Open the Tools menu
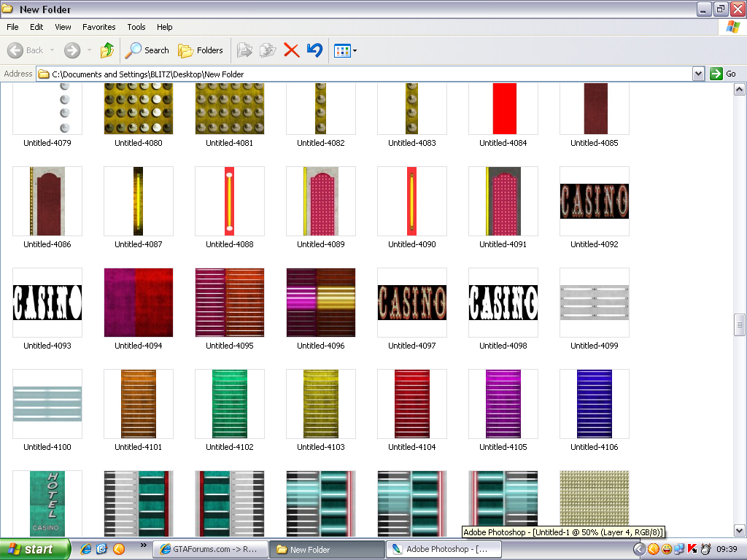This screenshot has width=747, height=560. [136, 27]
